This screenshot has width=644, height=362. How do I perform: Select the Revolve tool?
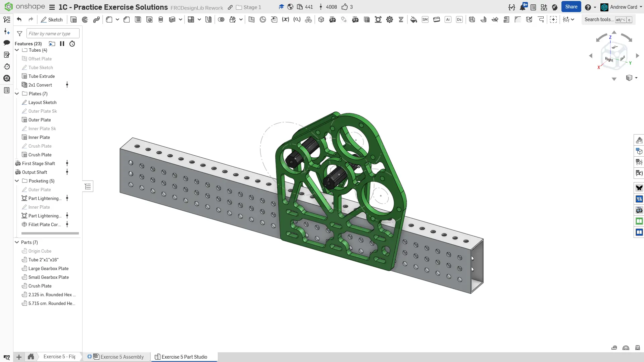point(85,19)
